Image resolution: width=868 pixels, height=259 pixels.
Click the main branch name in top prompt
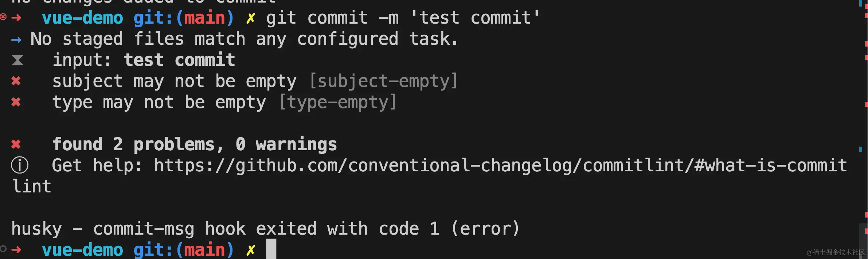[x=205, y=18]
